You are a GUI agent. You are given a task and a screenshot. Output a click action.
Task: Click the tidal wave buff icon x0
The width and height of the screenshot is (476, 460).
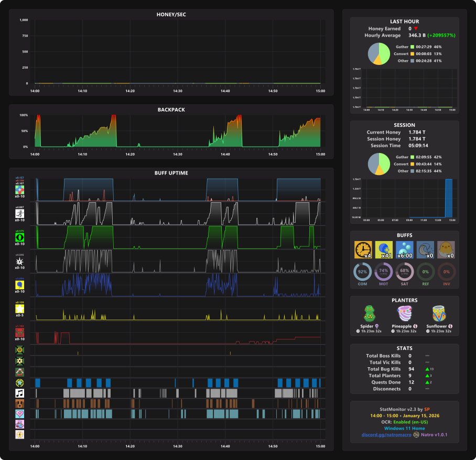425,250
